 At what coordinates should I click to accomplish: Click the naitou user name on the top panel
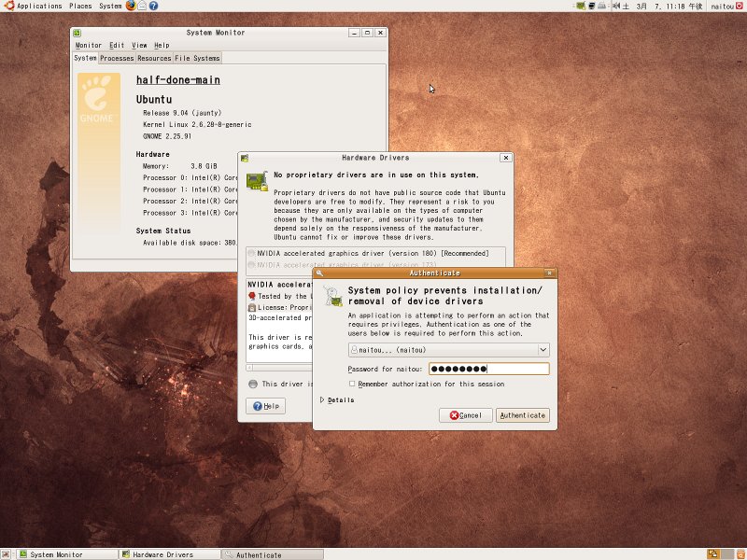point(722,7)
